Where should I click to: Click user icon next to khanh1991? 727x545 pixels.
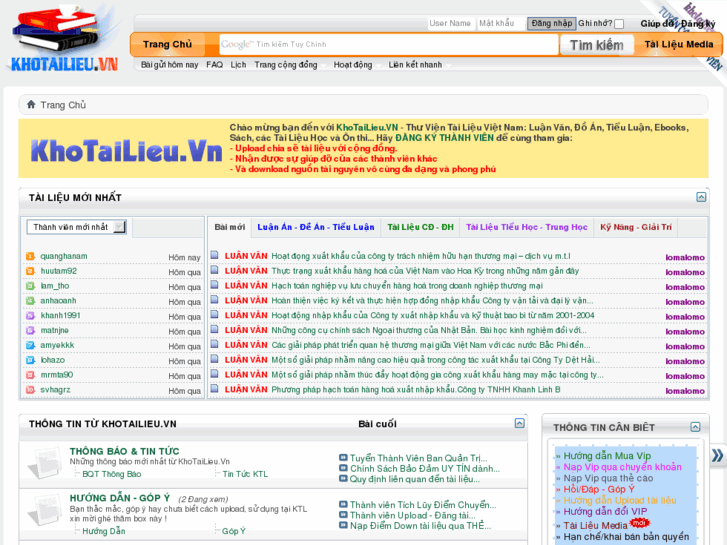pyautogui.click(x=31, y=316)
